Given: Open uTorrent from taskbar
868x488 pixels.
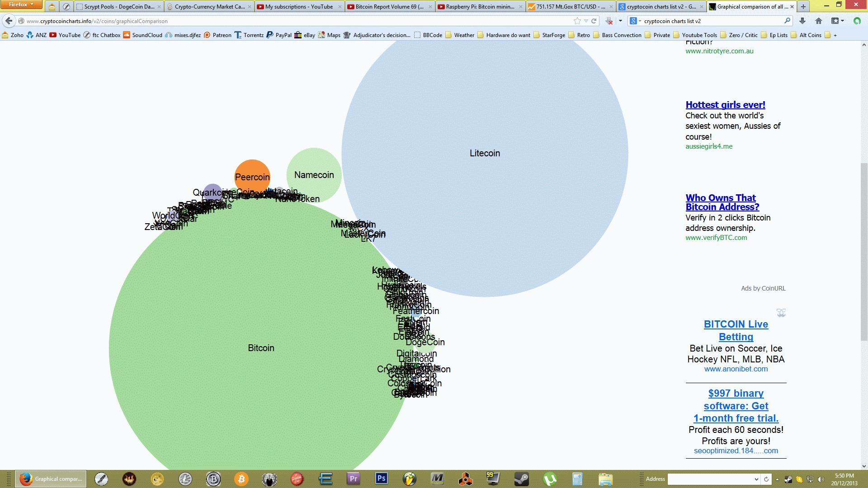Looking at the screenshot, I should [x=549, y=479].
